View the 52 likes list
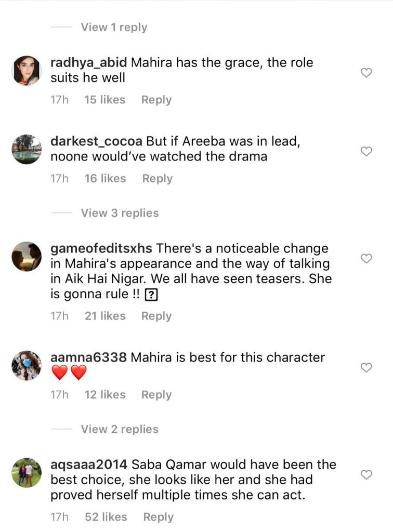The width and height of the screenshot is (393, 532). click(x=106, y=517)
